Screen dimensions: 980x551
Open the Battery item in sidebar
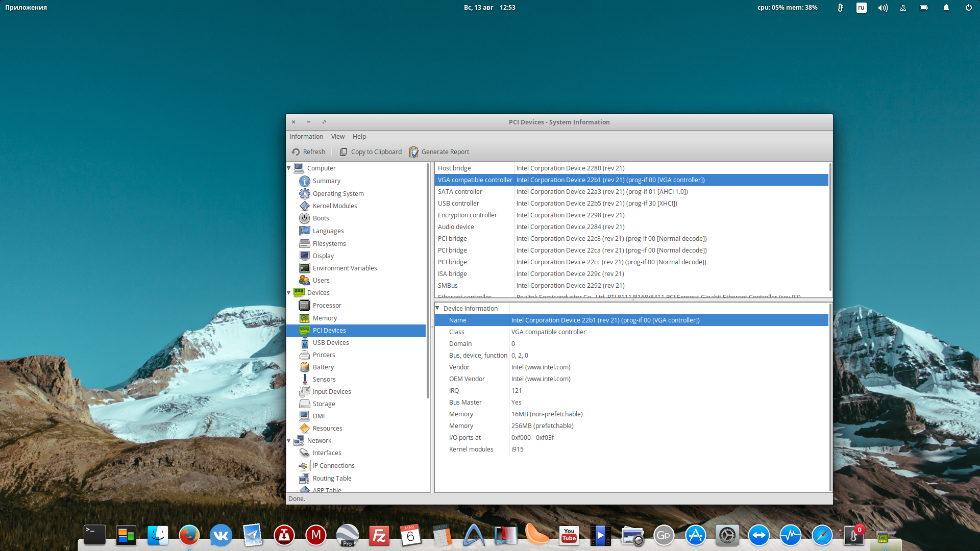(x=323, y=367)
